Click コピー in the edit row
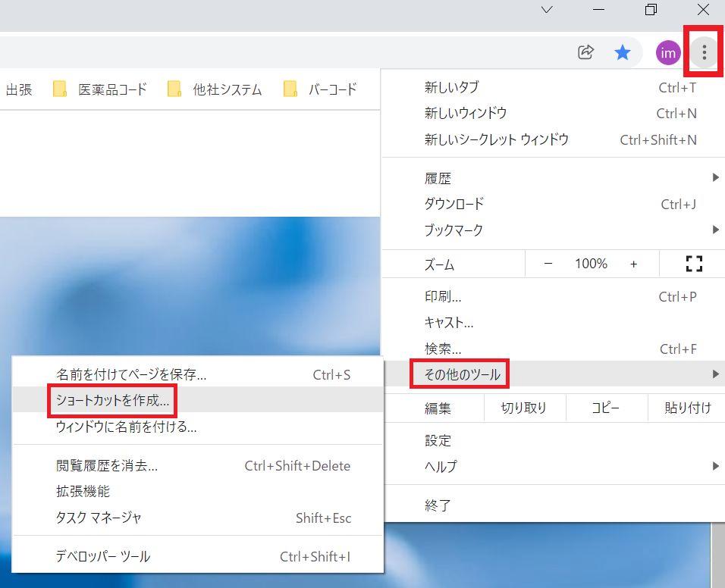This screenshot has height=588, width=725. (606, 408)
